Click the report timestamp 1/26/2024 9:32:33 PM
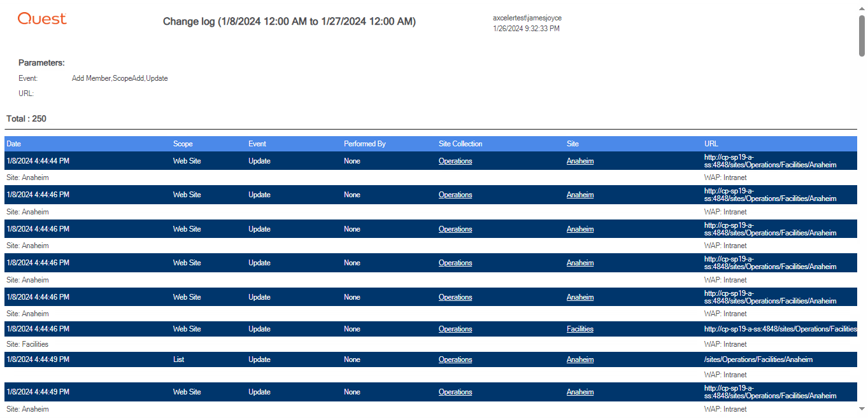Screen dimensions: 868x418 click(526, 29)
